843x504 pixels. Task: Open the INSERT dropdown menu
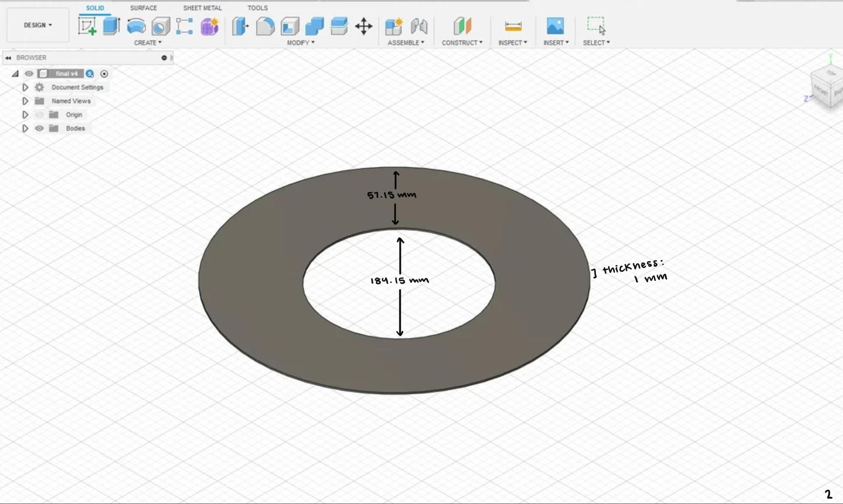556,43
